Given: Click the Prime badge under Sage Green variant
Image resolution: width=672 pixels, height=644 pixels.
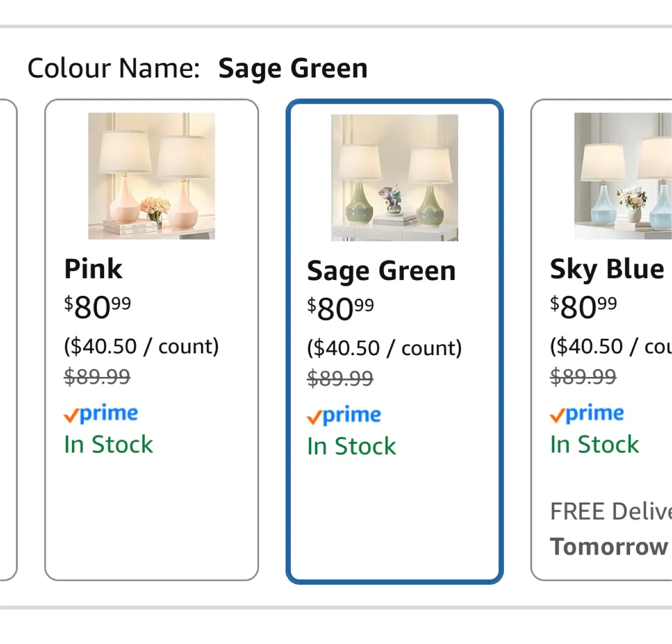Looking at the screenshot, I should coord(343,416).
